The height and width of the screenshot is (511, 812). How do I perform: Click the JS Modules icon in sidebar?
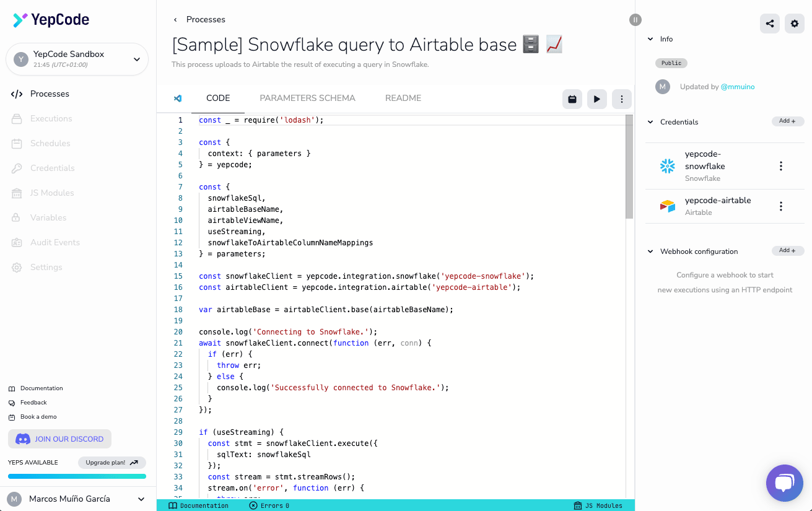point(17,193)
